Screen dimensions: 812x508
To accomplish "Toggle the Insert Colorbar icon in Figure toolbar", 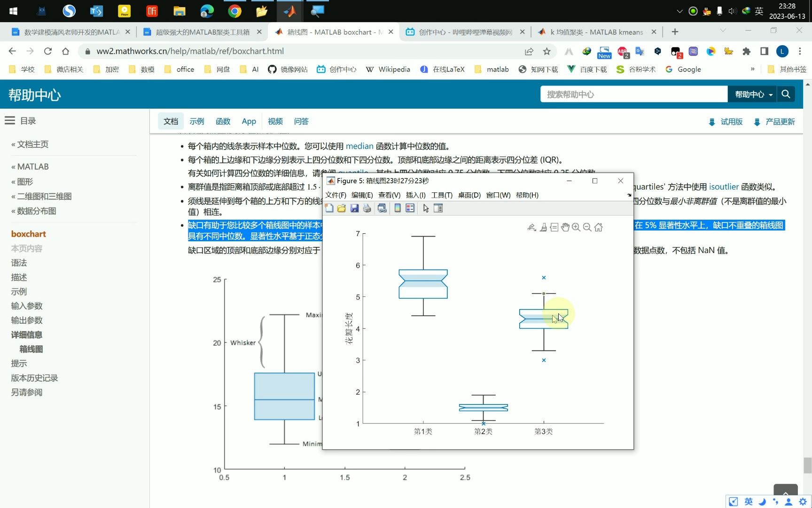I will coord(398,208).
